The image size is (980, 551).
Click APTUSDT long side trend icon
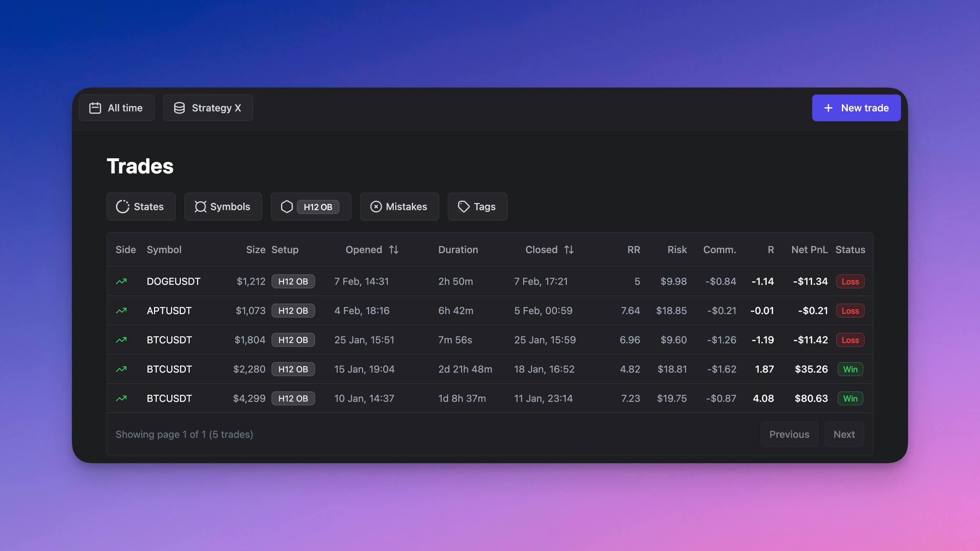click(121, 311)
